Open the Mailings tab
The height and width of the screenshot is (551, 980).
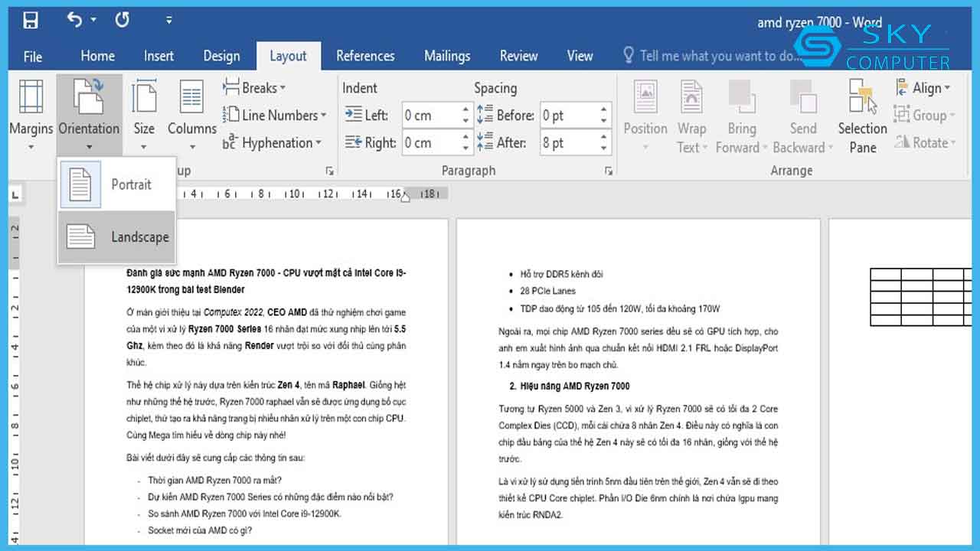pos(447,56)
